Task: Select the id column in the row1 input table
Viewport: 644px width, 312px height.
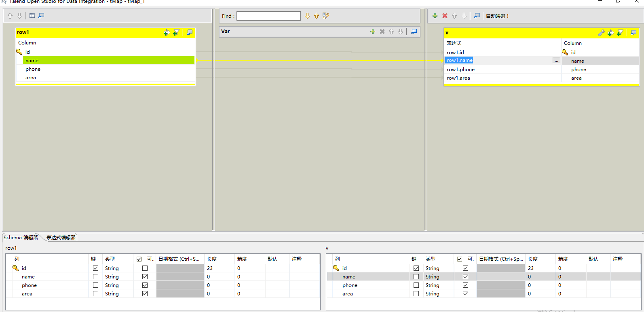Action: (x=106, y=52)
